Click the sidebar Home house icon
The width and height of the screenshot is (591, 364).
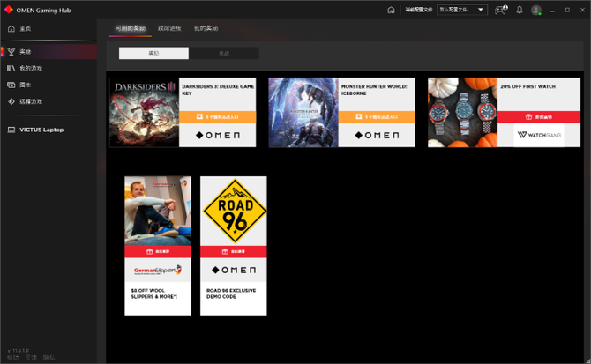pos(11,29)
